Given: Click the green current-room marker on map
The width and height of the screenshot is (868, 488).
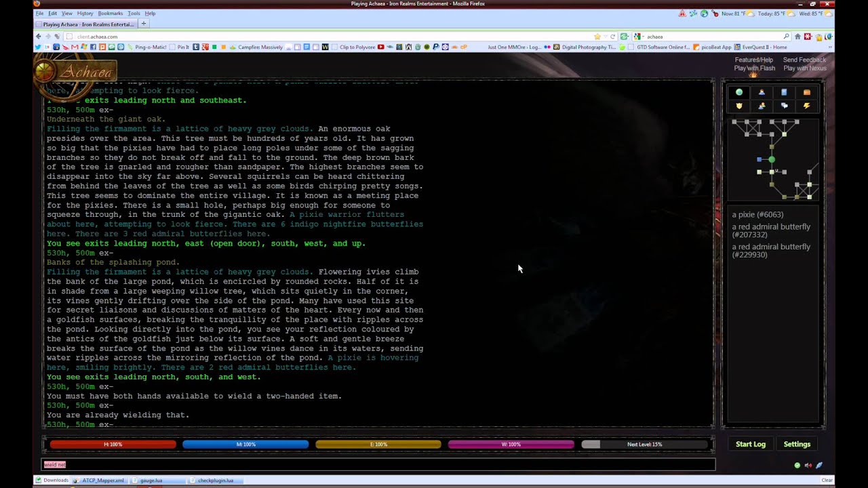Looking at the screenshot, I should [x=772, y=159].
